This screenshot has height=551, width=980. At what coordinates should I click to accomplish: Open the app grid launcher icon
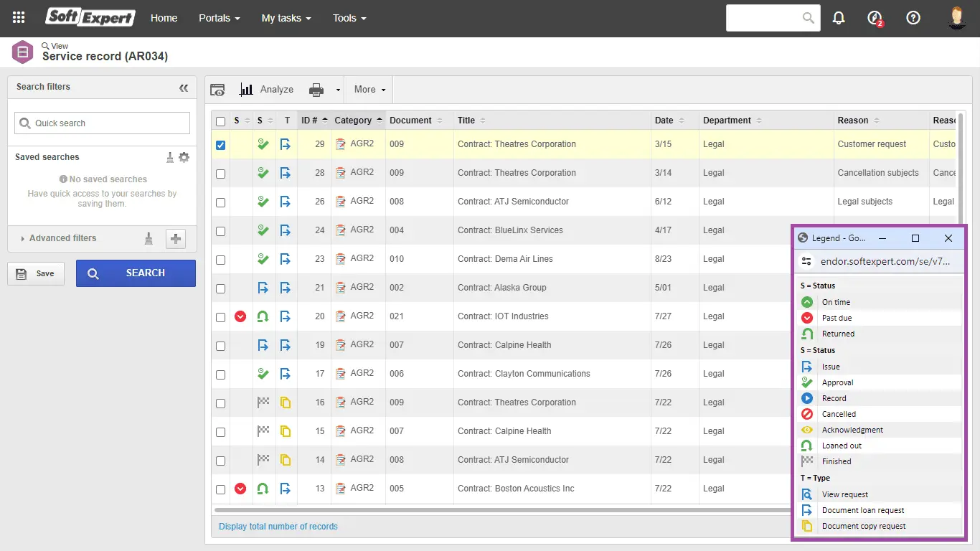coord(19,18)
